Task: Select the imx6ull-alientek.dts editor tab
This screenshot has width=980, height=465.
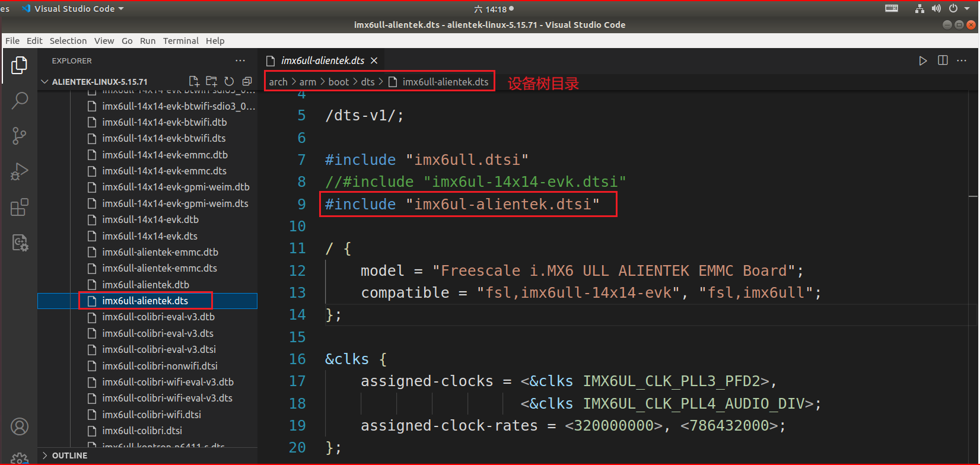Action: (322, 60)
